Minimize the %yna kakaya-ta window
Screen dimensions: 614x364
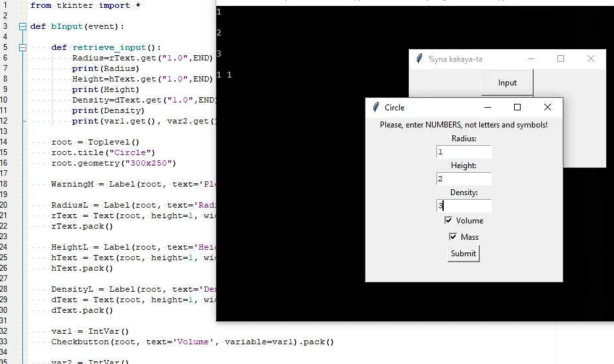531,59
